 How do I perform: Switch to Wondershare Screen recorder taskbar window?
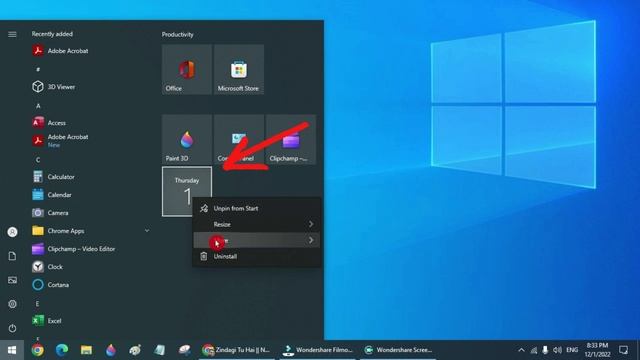(398, 350)
